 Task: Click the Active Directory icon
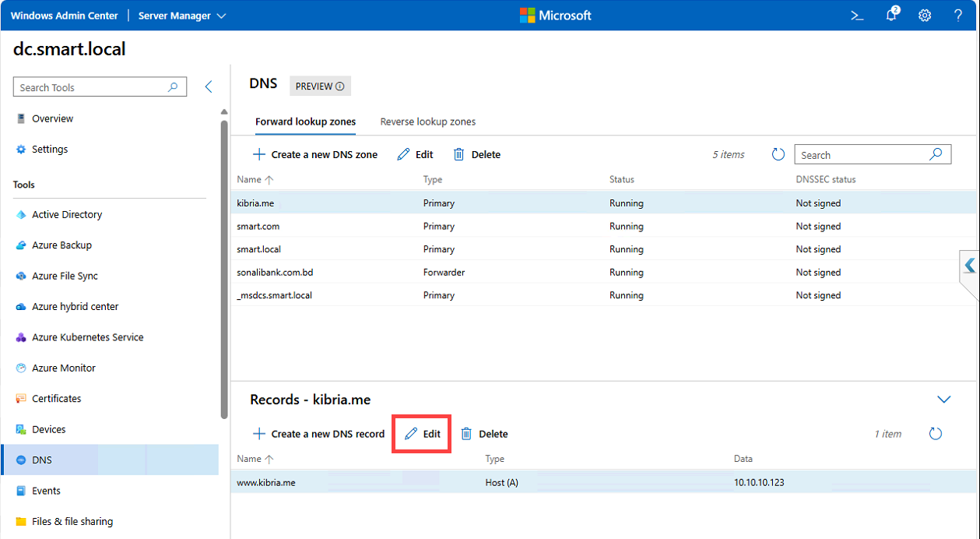point(21,214)
